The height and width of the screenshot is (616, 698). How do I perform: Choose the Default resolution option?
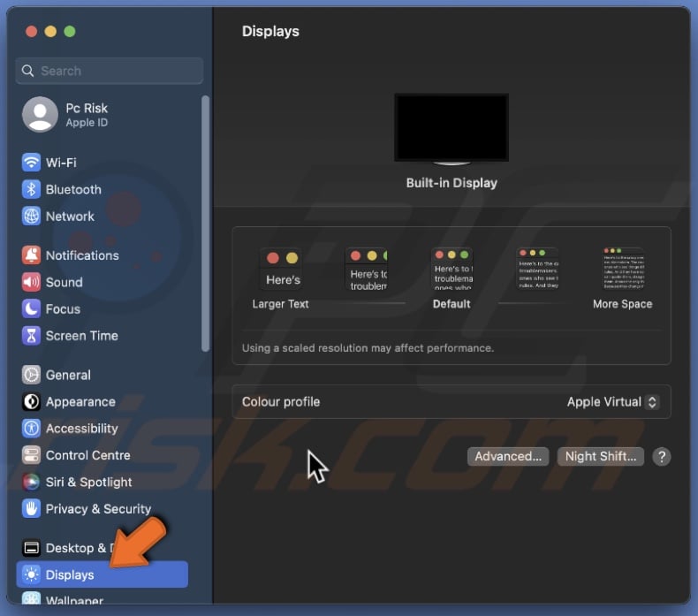[451, 278]
